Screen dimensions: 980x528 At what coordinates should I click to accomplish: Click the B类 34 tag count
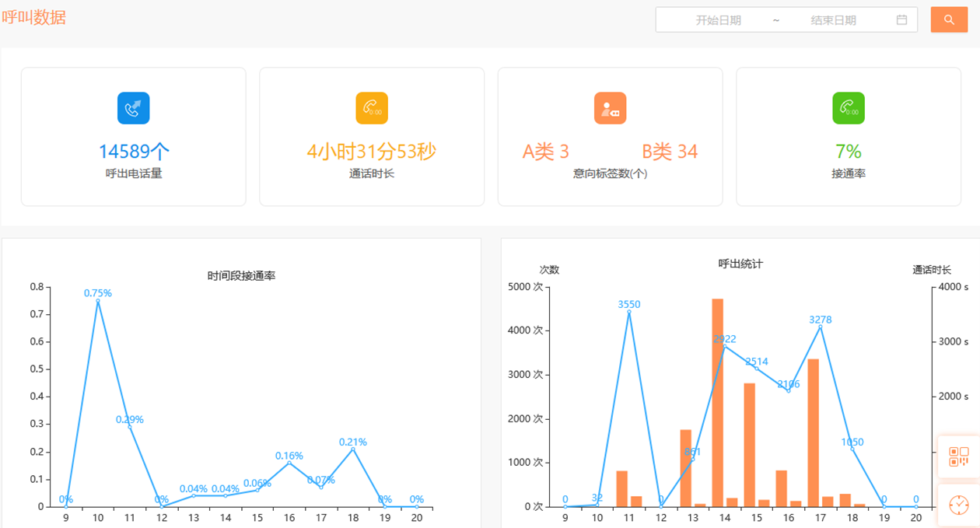pyautogui.click(x=670, y=152)
